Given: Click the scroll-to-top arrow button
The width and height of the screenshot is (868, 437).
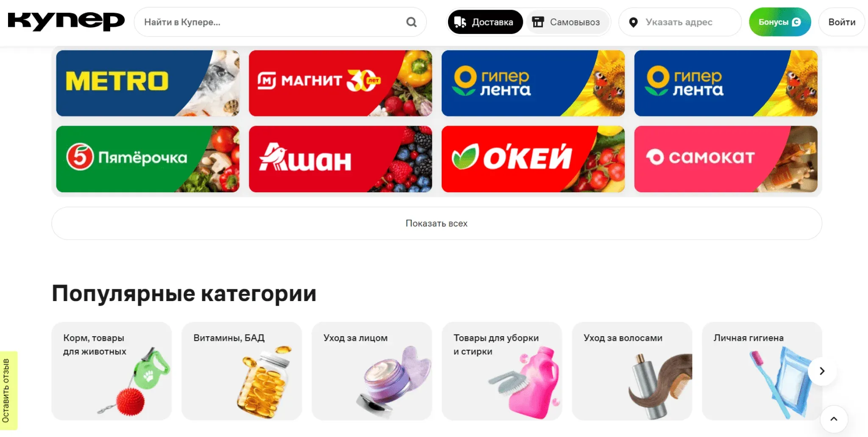Looking at the screenshot, I should point(834,419).
